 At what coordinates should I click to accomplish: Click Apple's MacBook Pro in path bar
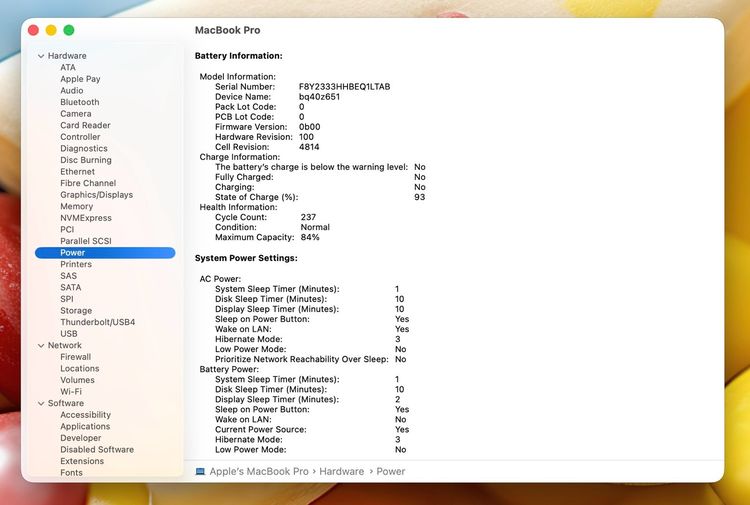[x=259, y=472]
